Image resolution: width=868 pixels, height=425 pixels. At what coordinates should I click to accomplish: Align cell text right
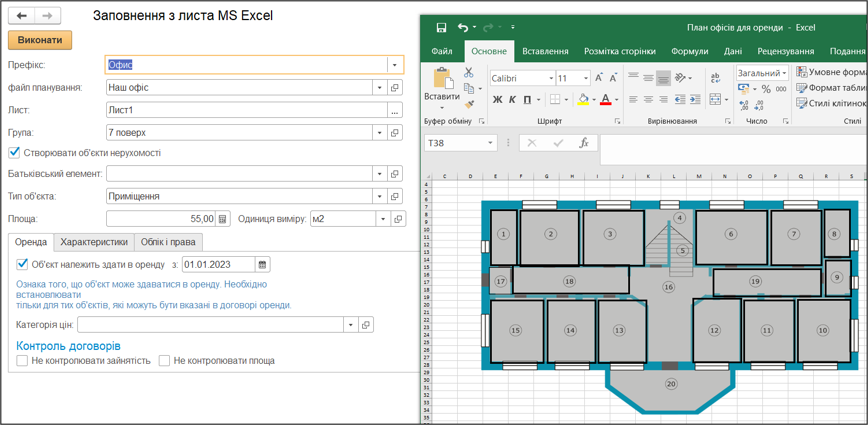click(x=663, y=100)
